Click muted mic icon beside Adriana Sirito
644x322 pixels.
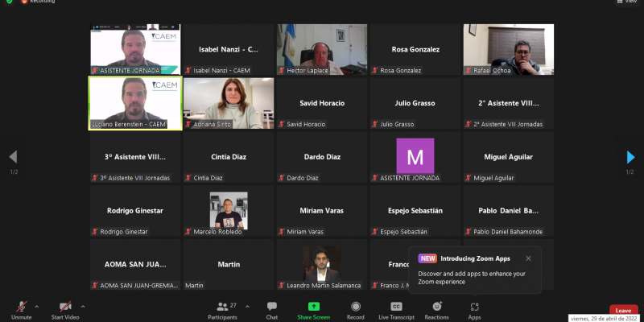point(188,124)
